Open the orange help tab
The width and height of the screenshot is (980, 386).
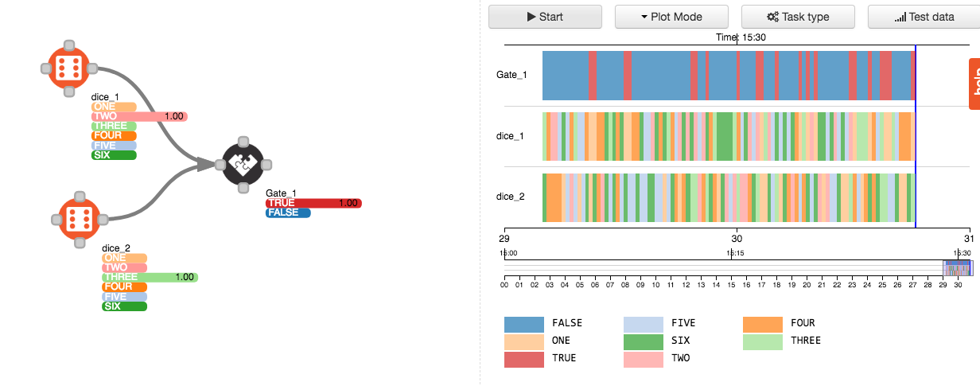tap(974, 84)
